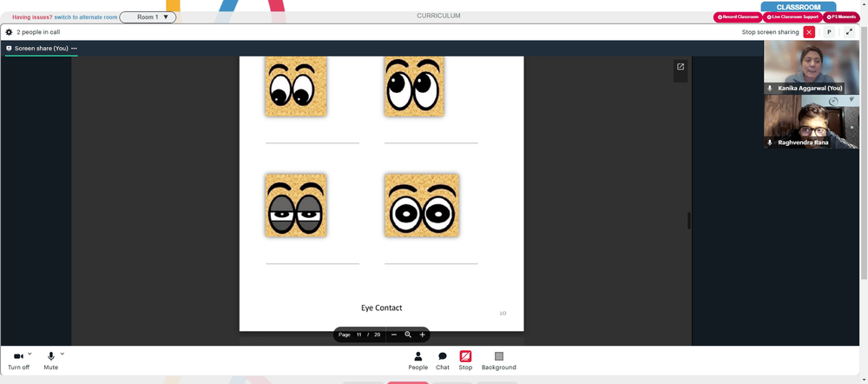This screenshot has height=384, width=868.
Task: Open Background effects option
Action: [x=499, y=361]
